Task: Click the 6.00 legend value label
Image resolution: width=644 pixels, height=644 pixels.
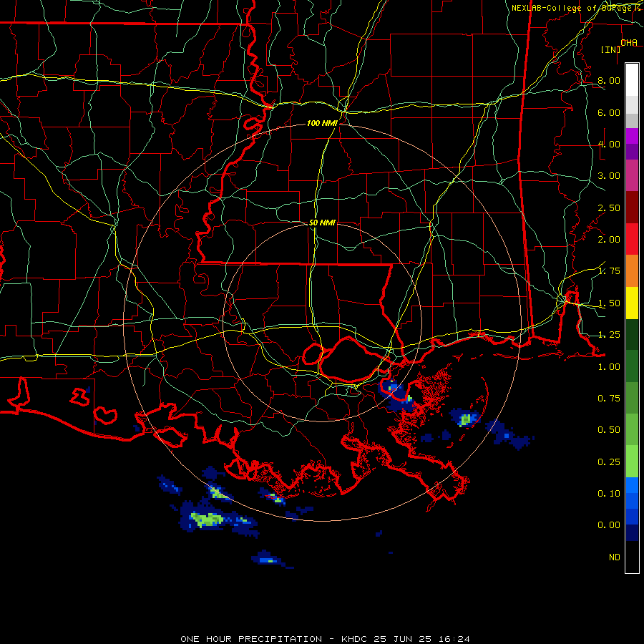Action: (x=609, y=112)
